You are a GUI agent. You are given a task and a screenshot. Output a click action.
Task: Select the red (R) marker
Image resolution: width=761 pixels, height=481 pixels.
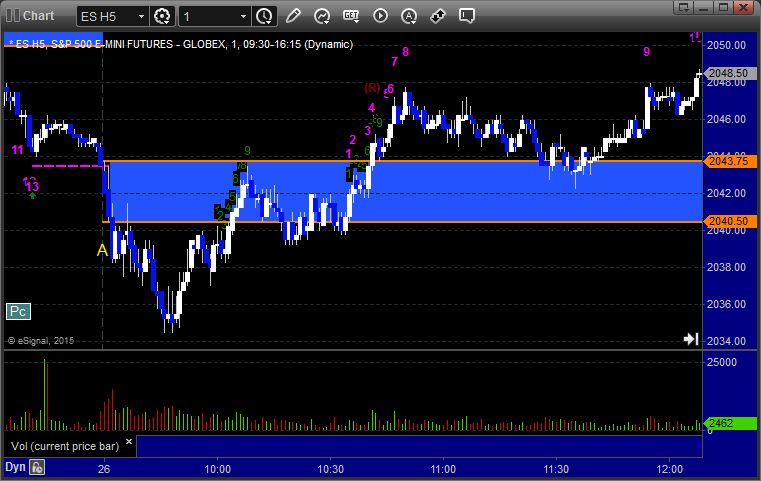coord(372,88)
